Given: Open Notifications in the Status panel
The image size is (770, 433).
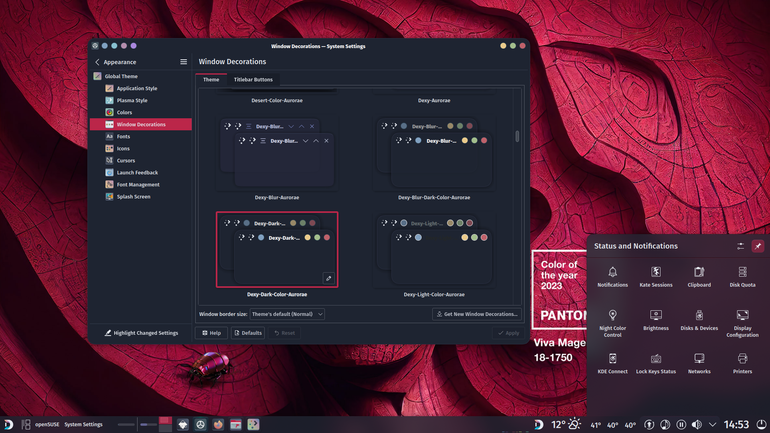Looking at the screenshot, I should (x=612, y=277).
